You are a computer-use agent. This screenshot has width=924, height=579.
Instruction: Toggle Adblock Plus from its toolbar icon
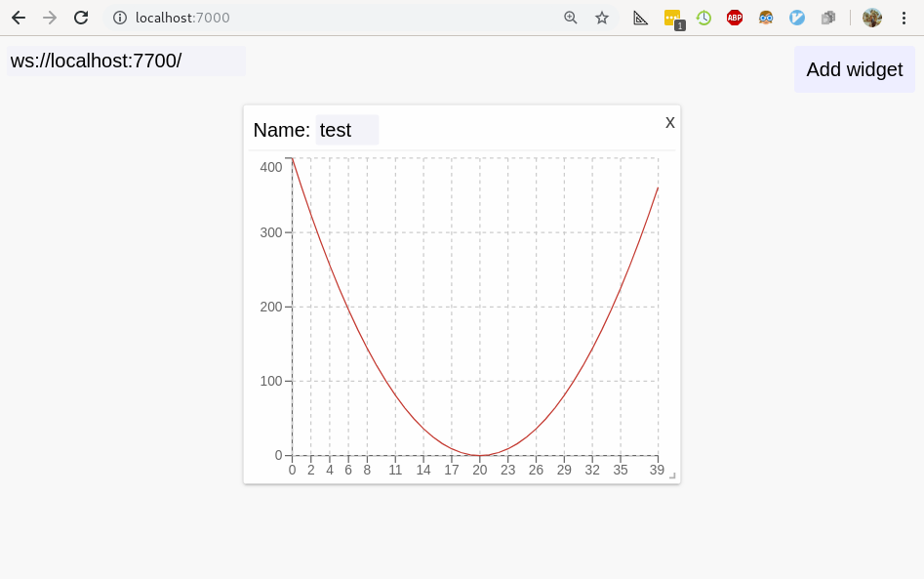pos(734,18)
